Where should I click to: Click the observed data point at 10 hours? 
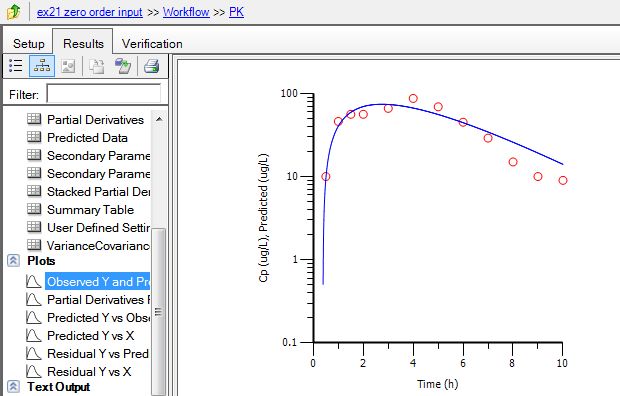pos(563,180)
